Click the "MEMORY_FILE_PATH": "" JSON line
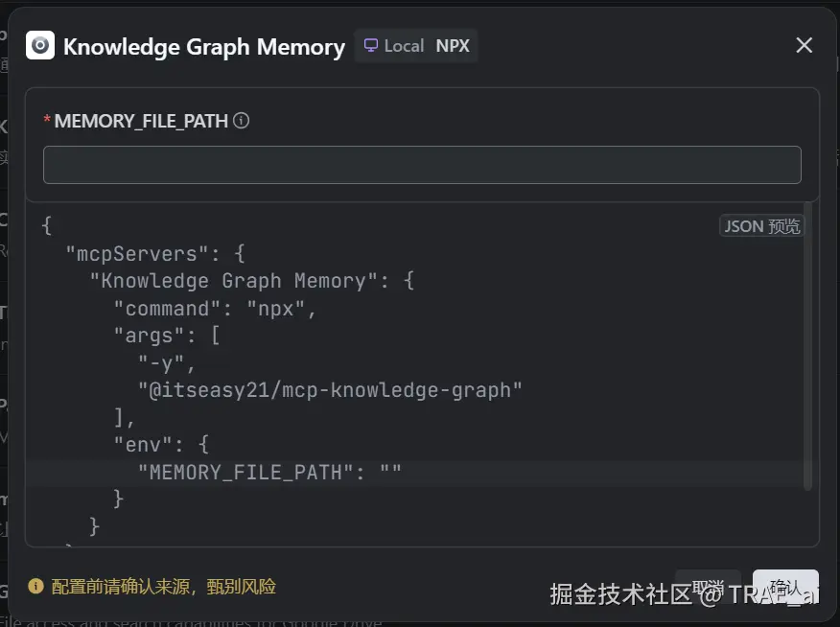This screenshot has width=840, height=627. (x=269, y=472)
